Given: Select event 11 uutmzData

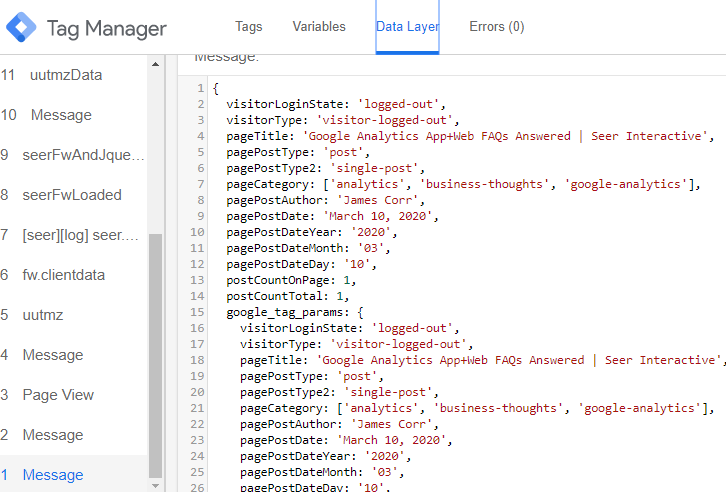Looking at the screenshot, I should click(65, 75).
